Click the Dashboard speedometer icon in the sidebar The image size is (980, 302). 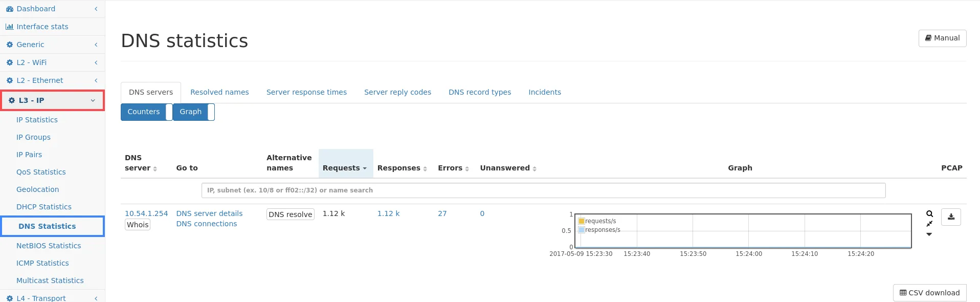pyautogui.click(x=9, y=9)
